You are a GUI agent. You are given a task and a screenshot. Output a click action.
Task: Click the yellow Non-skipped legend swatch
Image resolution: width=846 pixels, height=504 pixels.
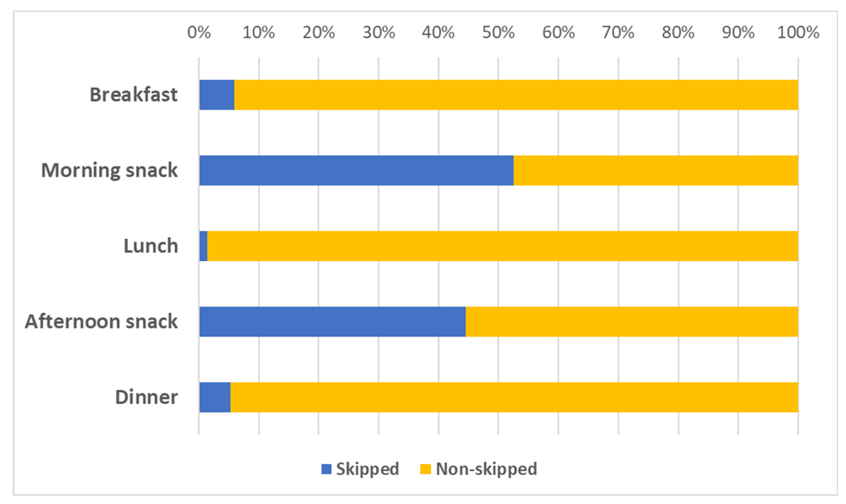pyautogui.click(x=425, y=469)
